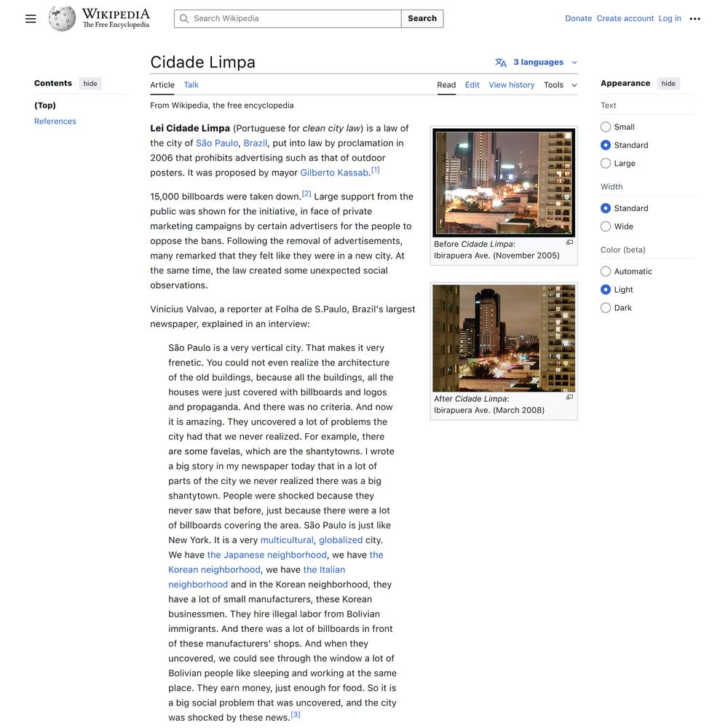Select Standard width option

(606, 208)
